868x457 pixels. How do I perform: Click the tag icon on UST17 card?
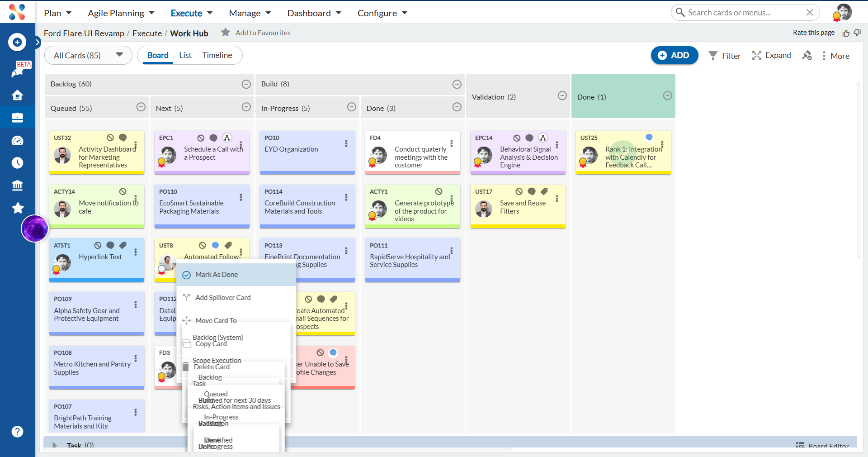coord(544,191)
